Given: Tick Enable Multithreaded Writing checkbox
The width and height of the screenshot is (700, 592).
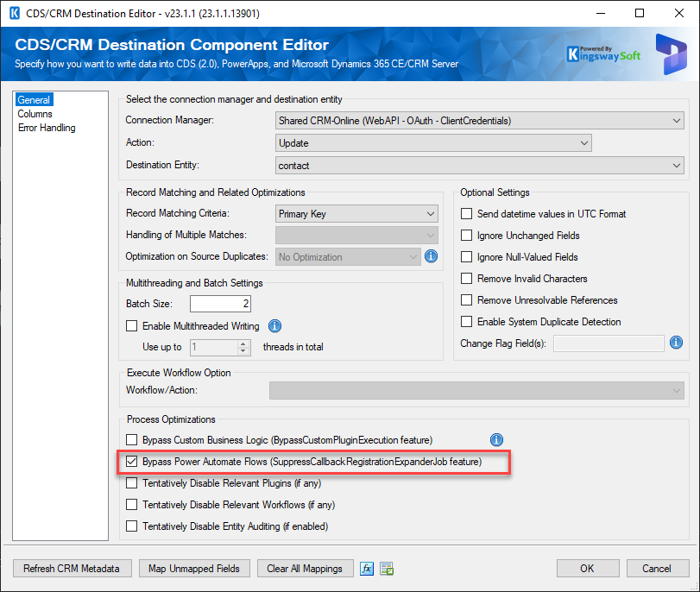Looking at the screenshot, I should point(132,326).
